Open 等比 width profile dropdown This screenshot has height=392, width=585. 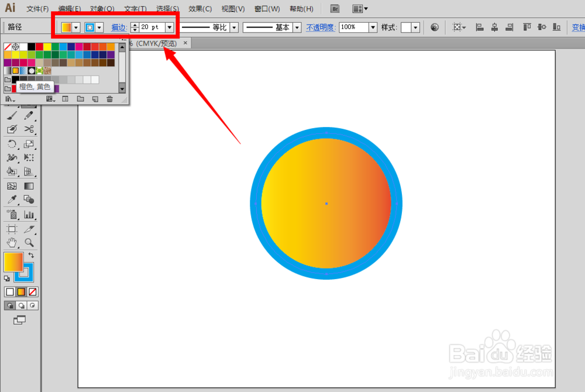(235, 27)
